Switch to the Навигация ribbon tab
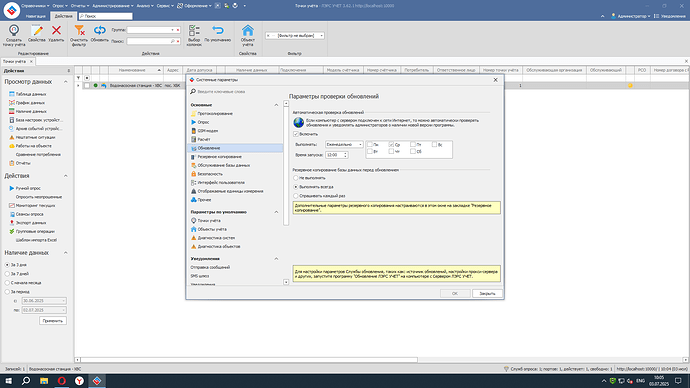690x388 pixels. tap(36, 16)
